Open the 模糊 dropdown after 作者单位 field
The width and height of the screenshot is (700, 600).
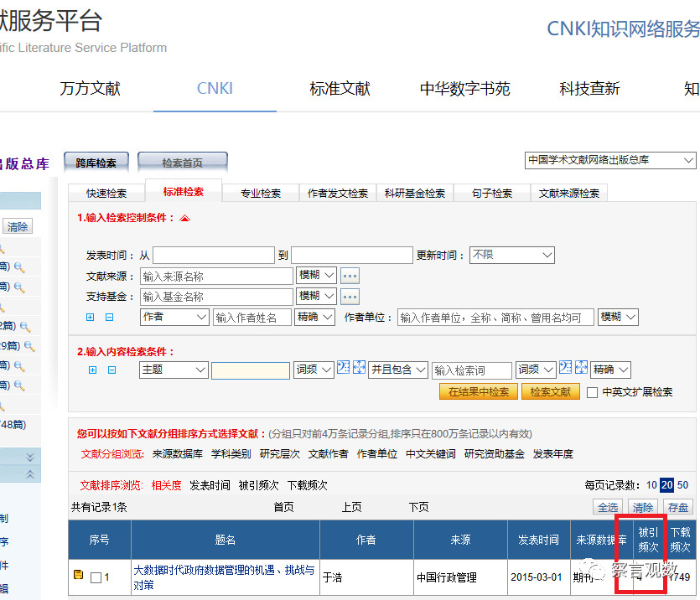pyautogui.click(x=618, y=317)
